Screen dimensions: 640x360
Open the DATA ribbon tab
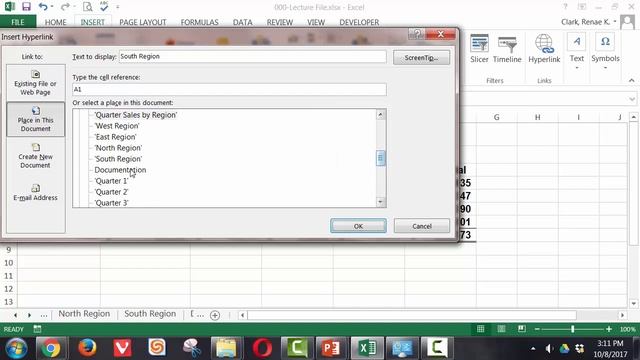pos(242,22)
